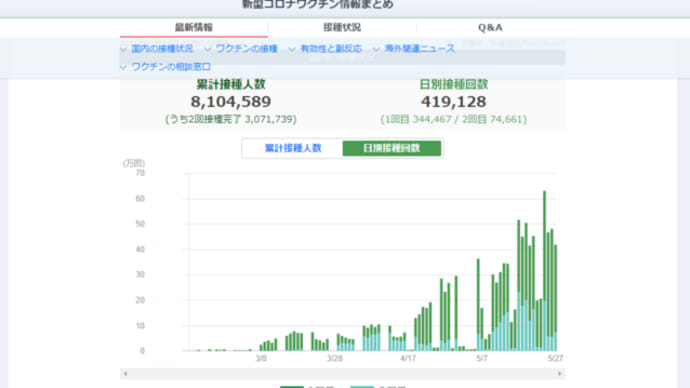Click the 日別接種回数 heading above count
690x388 pixels.
(454, 84)
